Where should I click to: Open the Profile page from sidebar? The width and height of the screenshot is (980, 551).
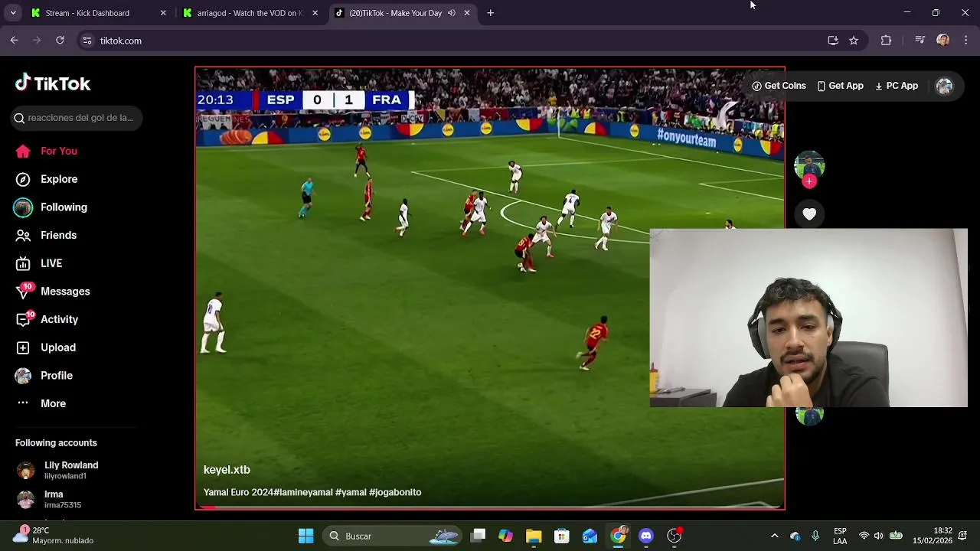click(x=44, y=376)
